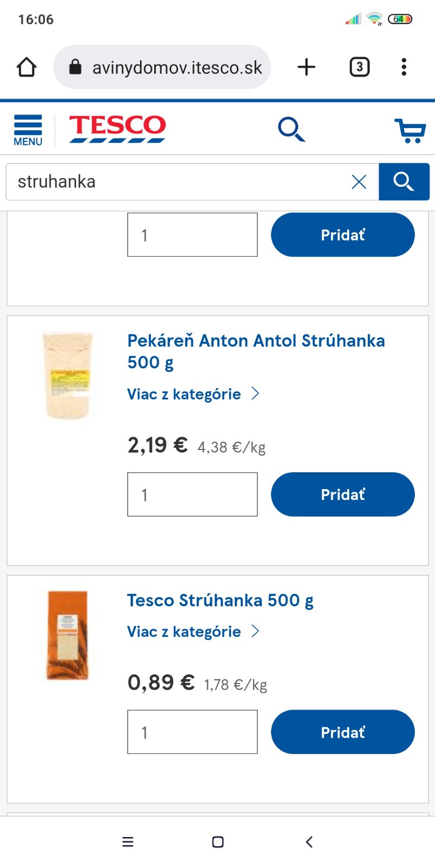Viewport: 435px width, 868px height.
Task: Open Tesco Strúhanka 500 g product
Action: click(x=220, y=600)
